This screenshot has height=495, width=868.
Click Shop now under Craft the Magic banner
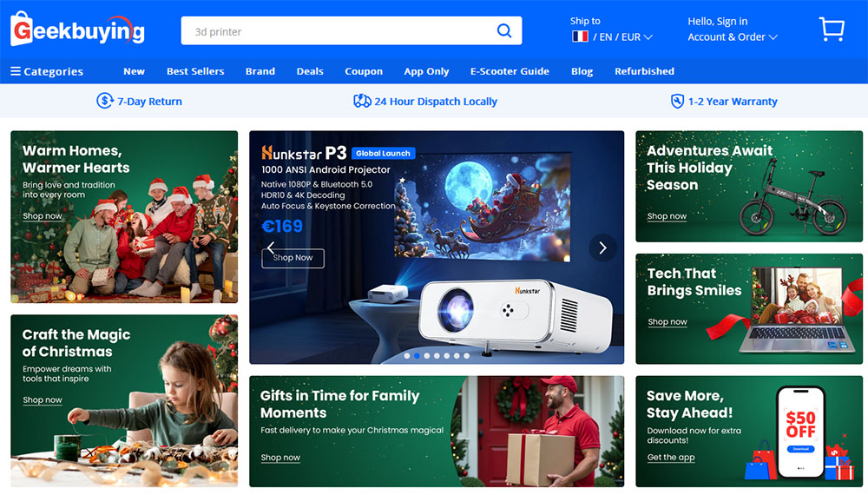pos(43,399)
